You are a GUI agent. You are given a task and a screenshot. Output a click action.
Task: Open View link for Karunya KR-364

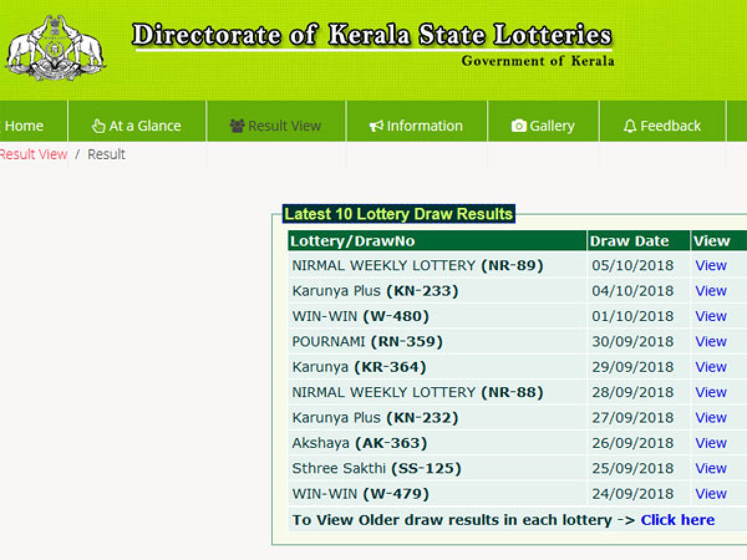point(711,367)
